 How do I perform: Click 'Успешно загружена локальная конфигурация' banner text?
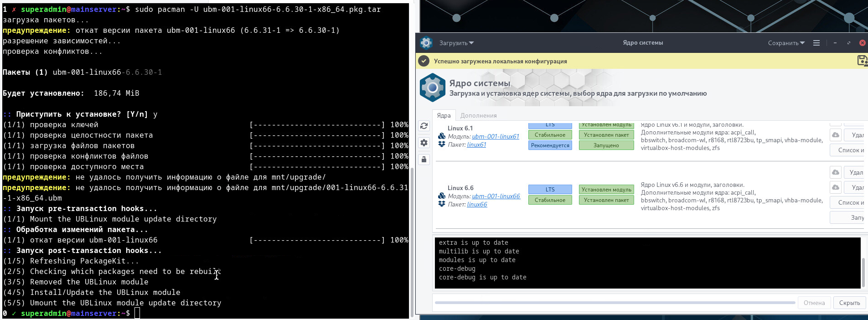(501, 61)
